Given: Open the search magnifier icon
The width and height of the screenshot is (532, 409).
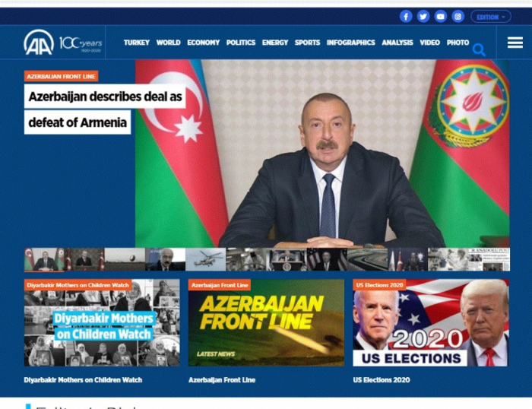Looking at the screenshot, I should [x=479, y=49].
